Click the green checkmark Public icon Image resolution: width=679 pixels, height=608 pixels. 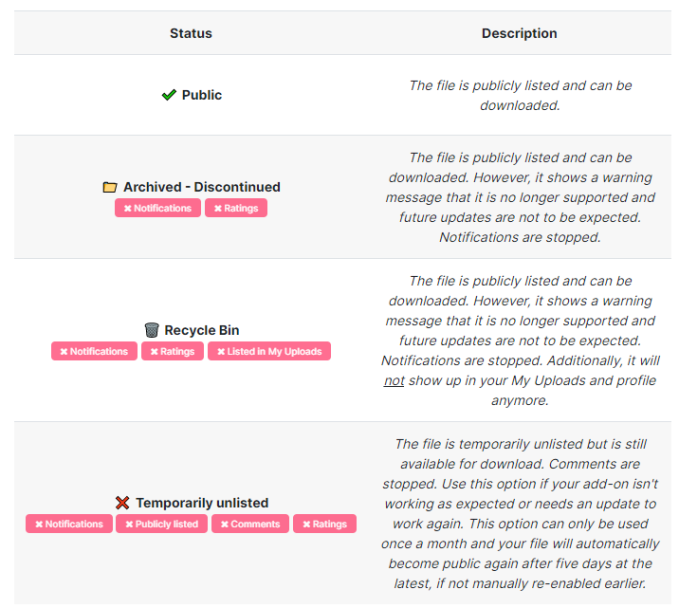169,95
